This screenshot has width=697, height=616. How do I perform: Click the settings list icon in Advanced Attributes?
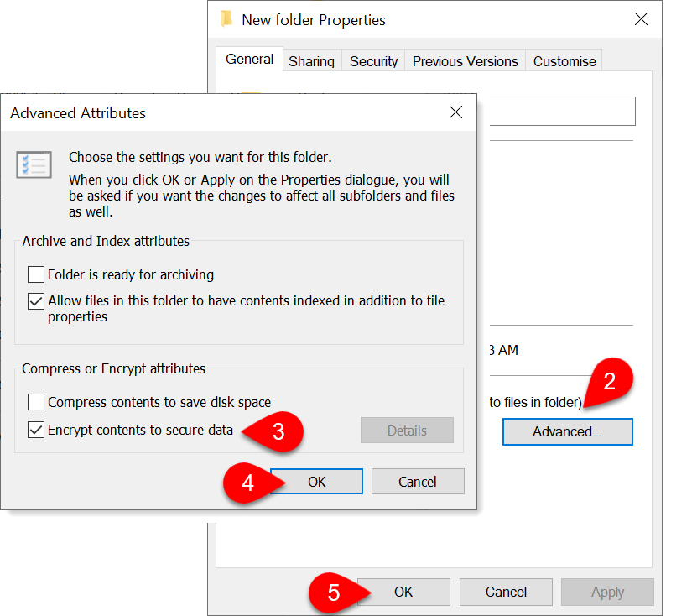click(x=34, y=164)
